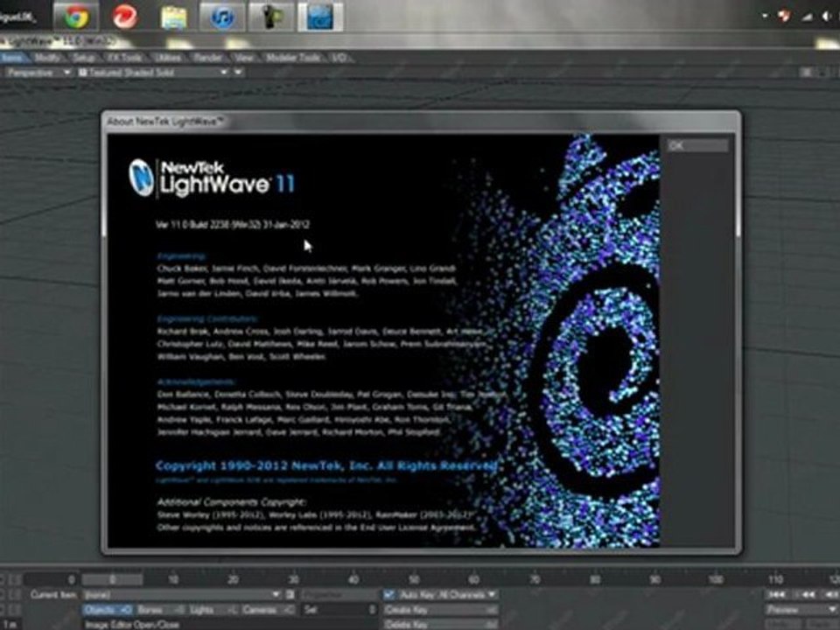Viewport: 840px width, 630px height.
Task: Open the Perspective view dropdown
Action: pos(38,73)
